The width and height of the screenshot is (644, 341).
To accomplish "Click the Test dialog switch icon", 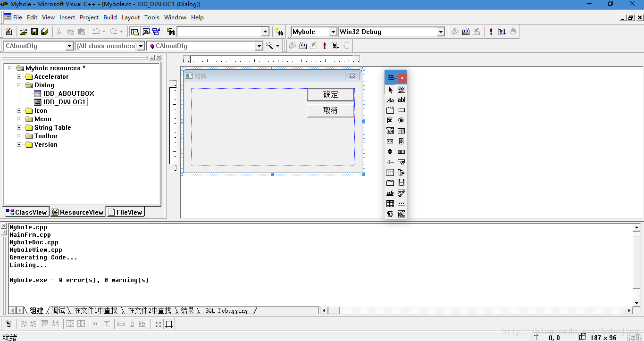I will pyautogui.click(x=8, y=324).
